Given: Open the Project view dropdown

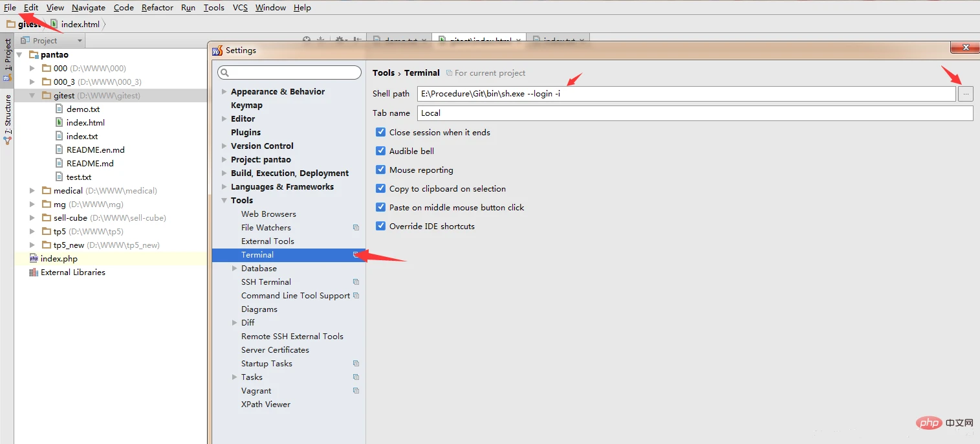Looking at the screenshot, I should click(x=80, y=41).
